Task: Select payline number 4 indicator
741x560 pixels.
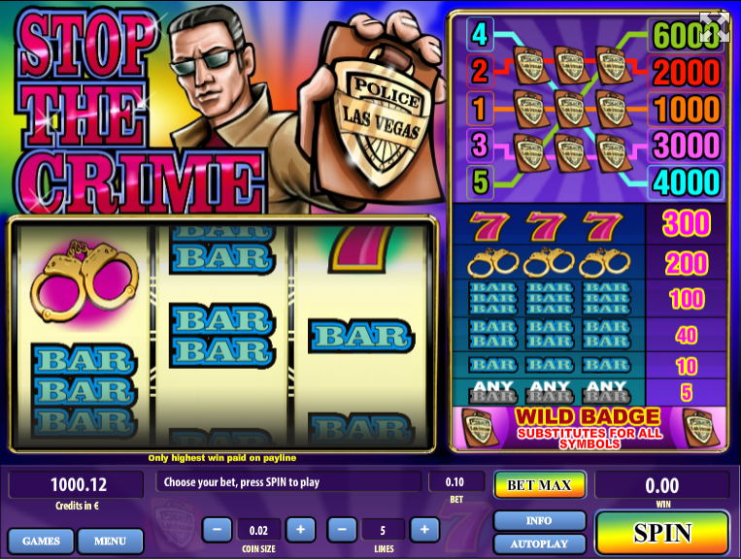Action: [480, 34]
